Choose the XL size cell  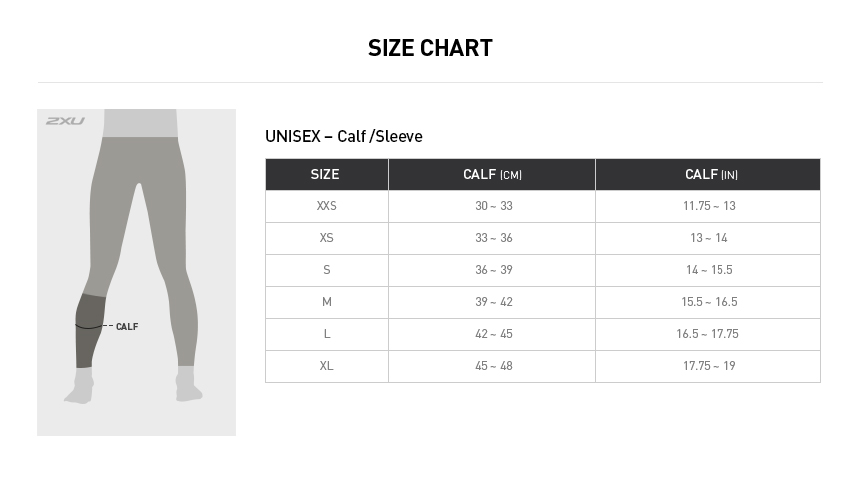point(326,366)
